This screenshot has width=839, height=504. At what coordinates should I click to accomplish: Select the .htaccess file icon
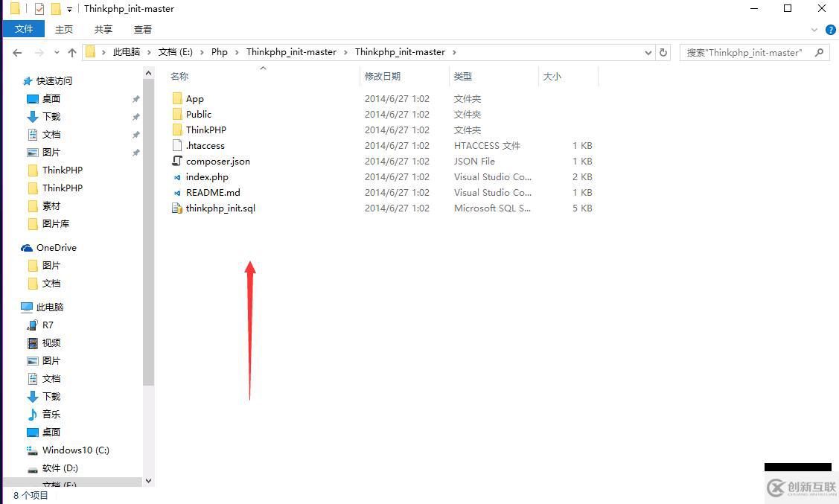click(177, 145)
